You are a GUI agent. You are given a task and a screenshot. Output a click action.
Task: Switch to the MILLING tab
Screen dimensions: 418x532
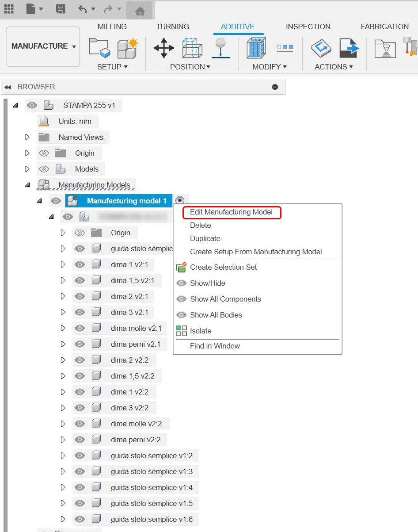point(112,27)
